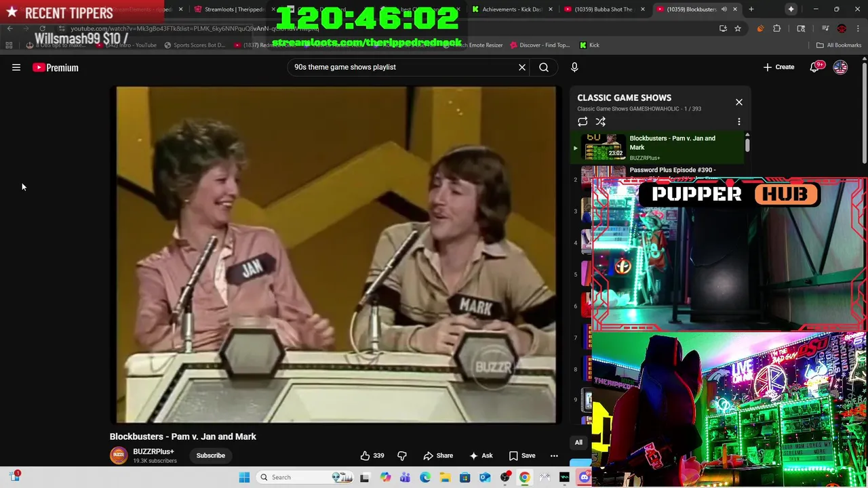868x488 pixels.
Task: Open the All Bookmarks folder
Action: pos(839,45)
